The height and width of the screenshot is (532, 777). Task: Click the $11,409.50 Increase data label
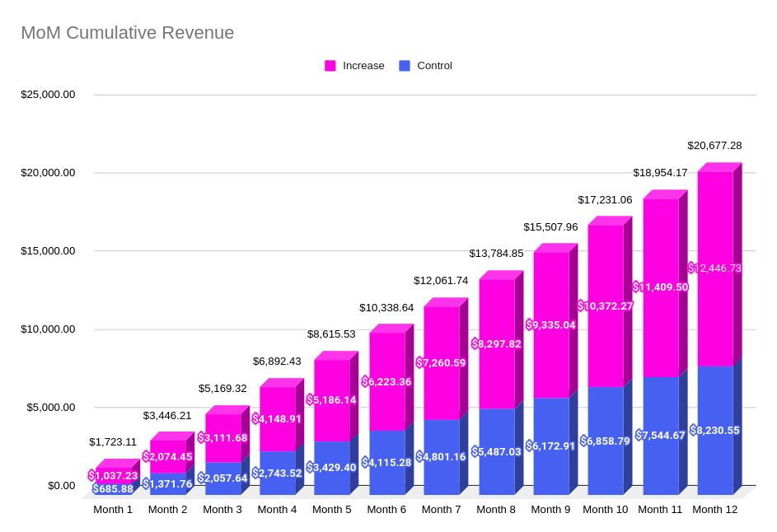(661, 287)
